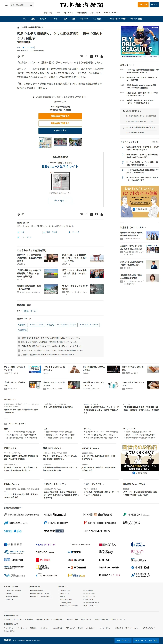
Task: Open LIVE menu item
Action: click(58, 13)
